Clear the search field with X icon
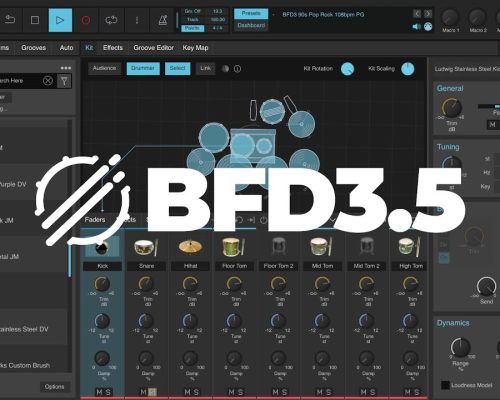This screenshot has height=400, width=500. 48,81
